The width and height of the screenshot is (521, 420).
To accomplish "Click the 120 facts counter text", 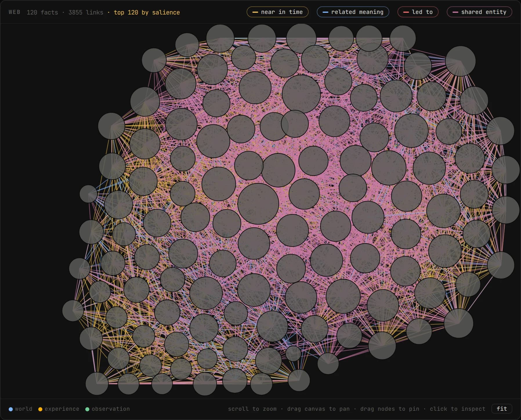I will point(42,12).
